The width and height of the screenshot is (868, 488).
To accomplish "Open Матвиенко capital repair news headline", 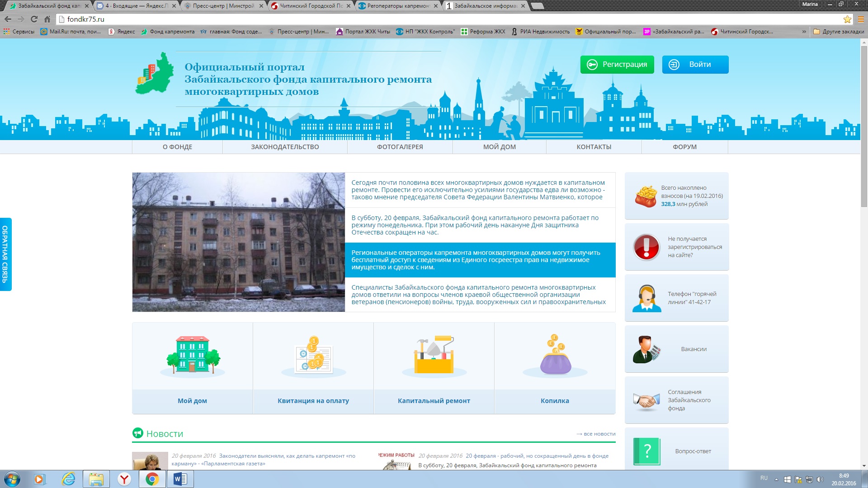I will click(480, 190).
